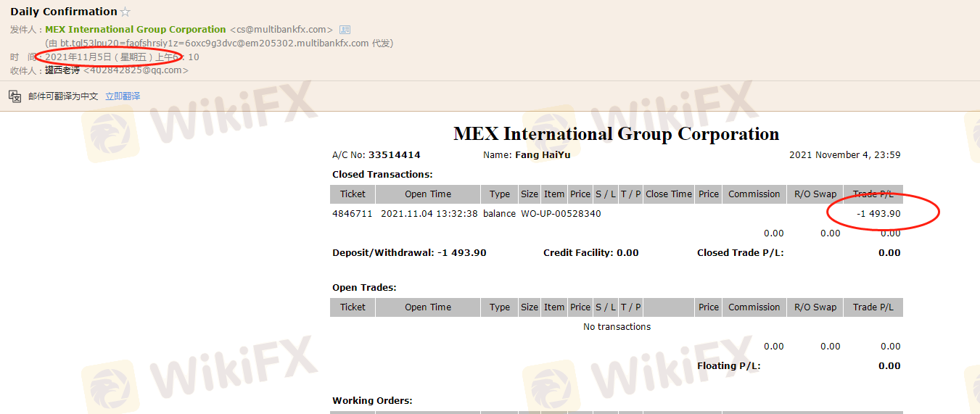This screenshot has height=414, width=980.
Task: Click R/O Swap header in Open Trades table
Action: [x=815, y=307]
